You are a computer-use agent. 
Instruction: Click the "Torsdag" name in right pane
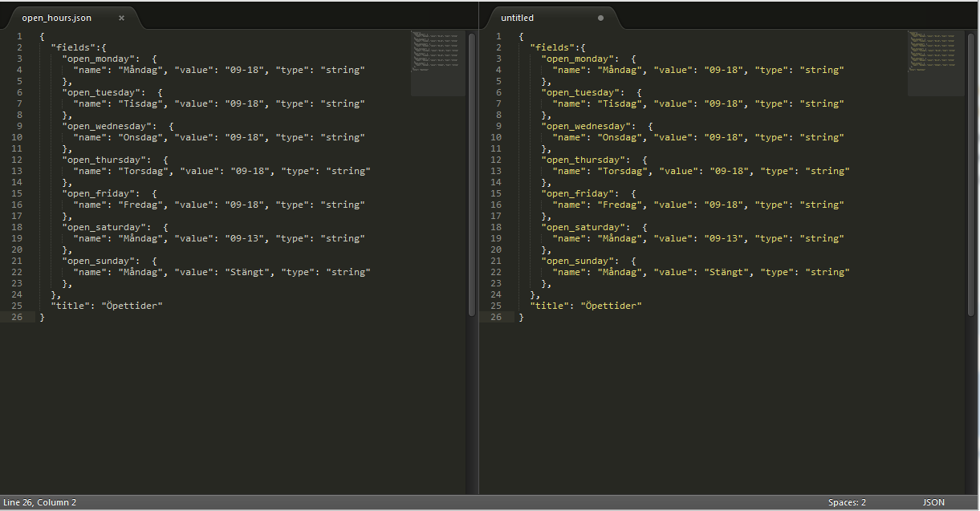coord(624,171)
